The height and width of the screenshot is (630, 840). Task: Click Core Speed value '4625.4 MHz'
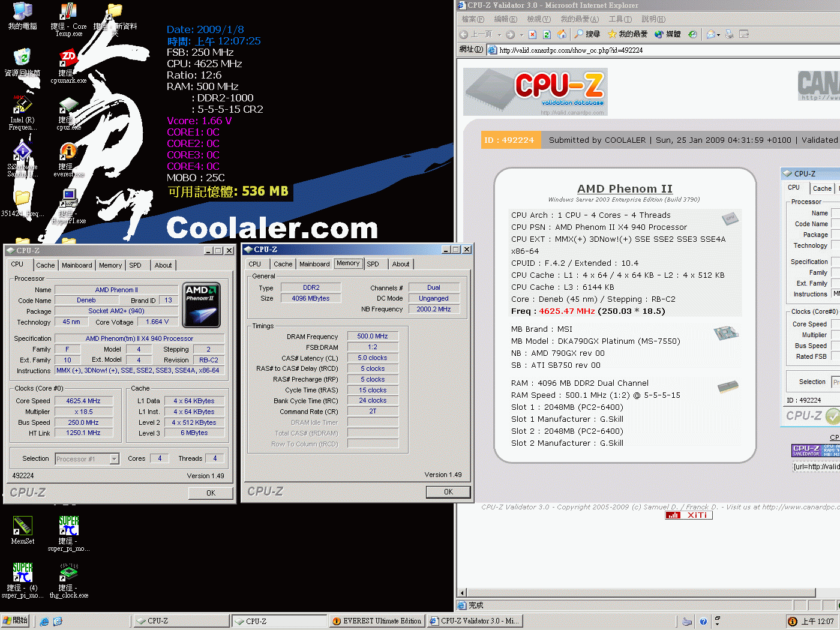[83, 401]
